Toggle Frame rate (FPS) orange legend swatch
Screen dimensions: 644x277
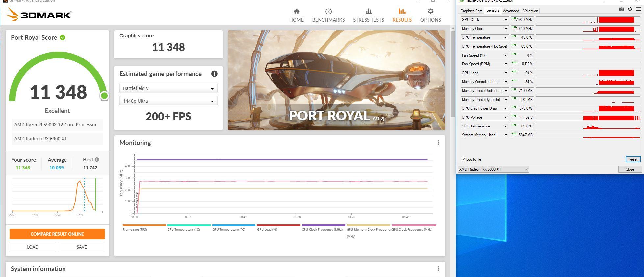pyautogui.click(x=144, y=225)
